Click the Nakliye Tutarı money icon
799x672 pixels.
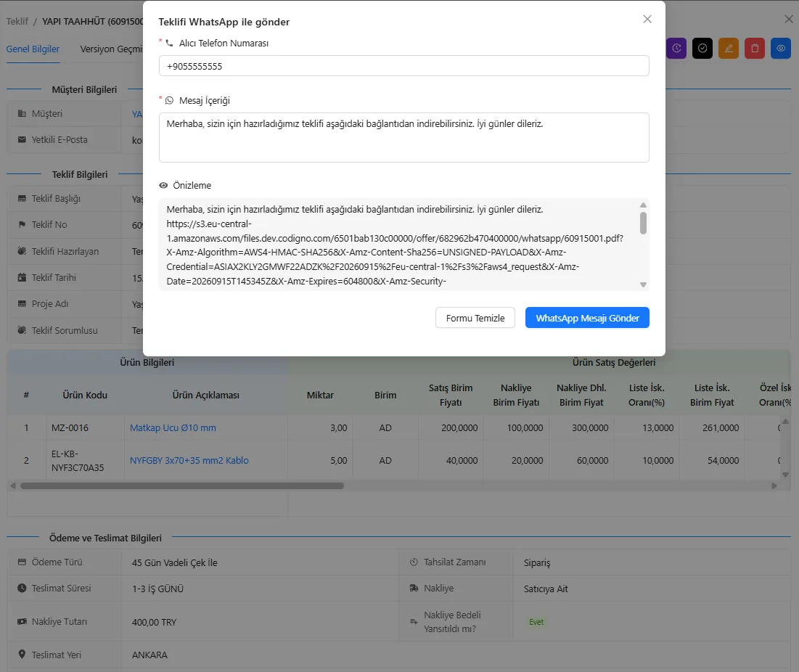(x=22, y=621)
